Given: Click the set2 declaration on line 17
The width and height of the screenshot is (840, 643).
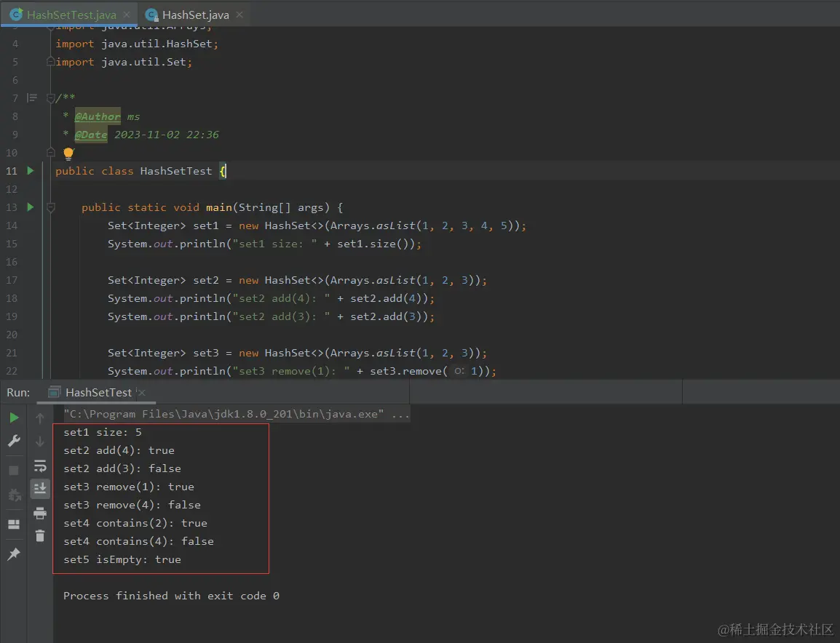Looking at the screenshot, I should [297, 280].
